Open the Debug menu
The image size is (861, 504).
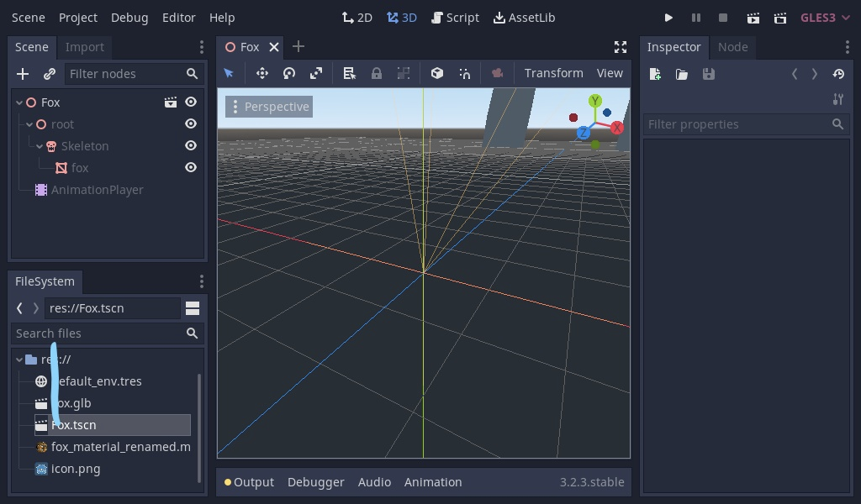click(x=129, y=18)
